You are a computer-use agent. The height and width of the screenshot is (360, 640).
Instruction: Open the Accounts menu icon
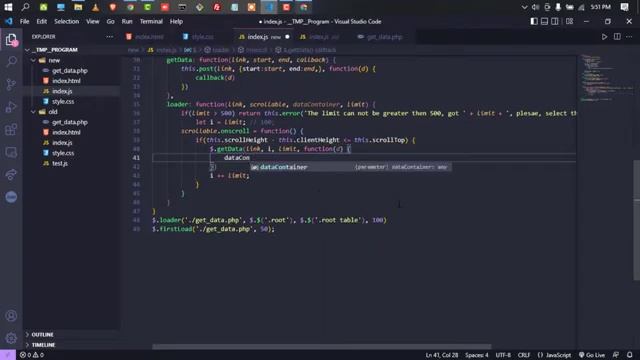11,316
